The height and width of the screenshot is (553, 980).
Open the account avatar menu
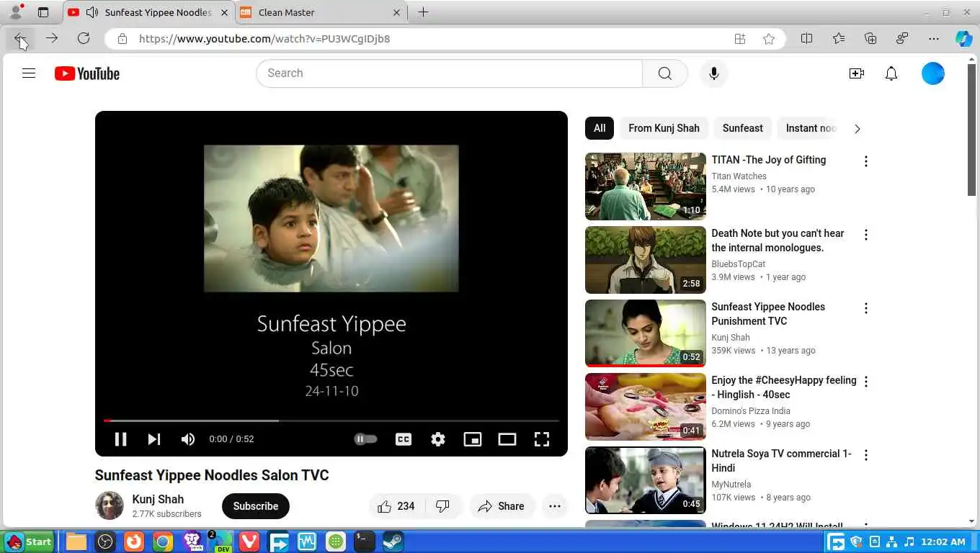[x=933, y=73]
